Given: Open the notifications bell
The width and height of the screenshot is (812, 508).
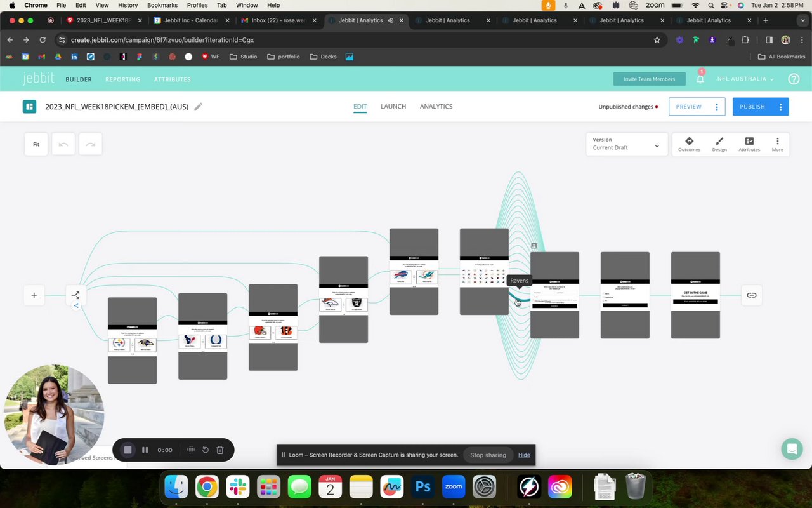Looking at the screenshot, I should [700, 79].
